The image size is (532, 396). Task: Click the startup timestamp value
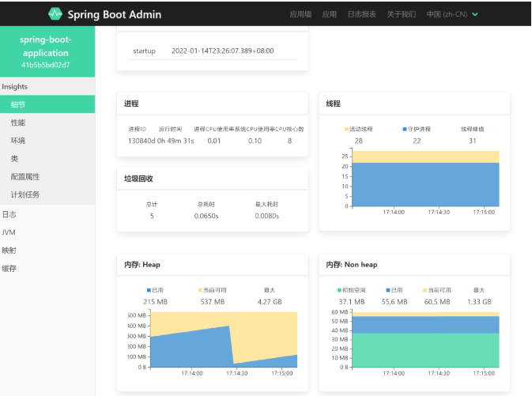click(x=223, y=51)
